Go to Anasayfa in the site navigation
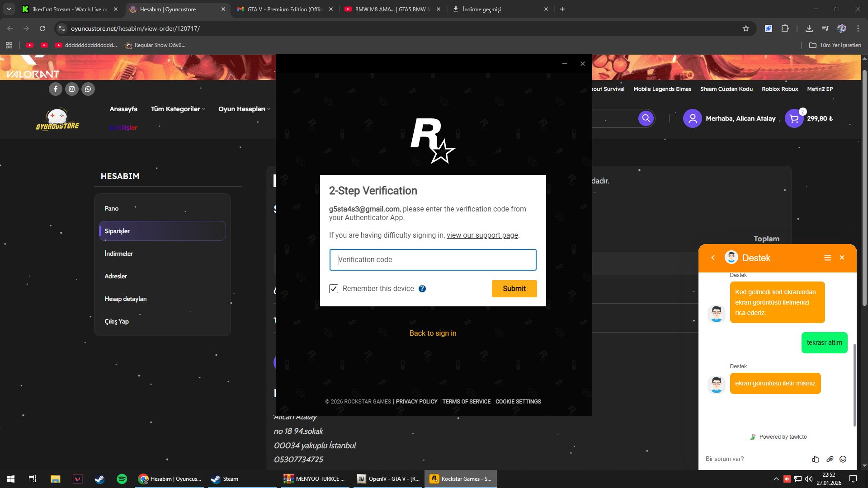Image resolution: width=868 pixels, height=488 pixels. tap(123, 109)
